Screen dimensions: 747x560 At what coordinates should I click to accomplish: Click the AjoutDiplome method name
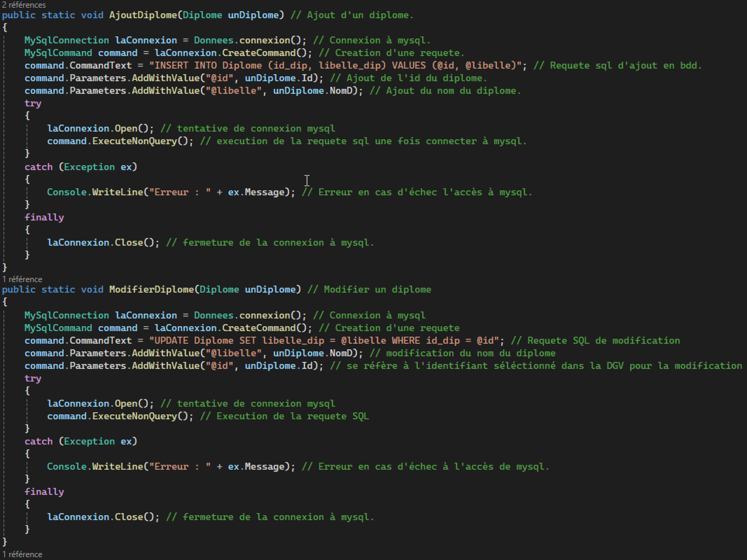pyautogui.click(x=143, y=15)
